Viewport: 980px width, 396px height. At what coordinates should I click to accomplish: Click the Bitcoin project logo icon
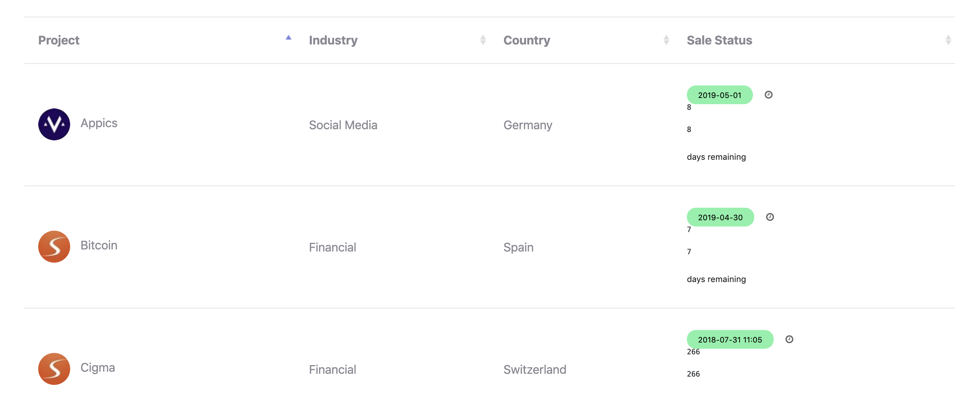54,247
